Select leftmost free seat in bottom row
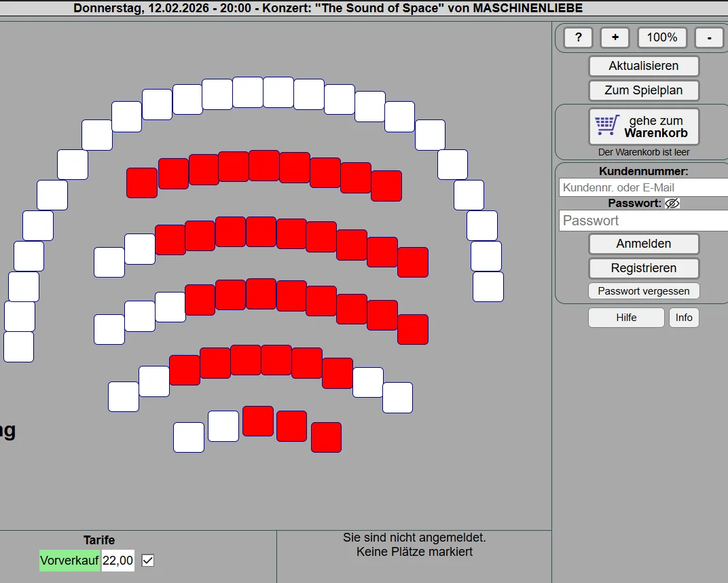Image resolution: width=728 pixels, height=583 pixels. [x=189, y=437]
